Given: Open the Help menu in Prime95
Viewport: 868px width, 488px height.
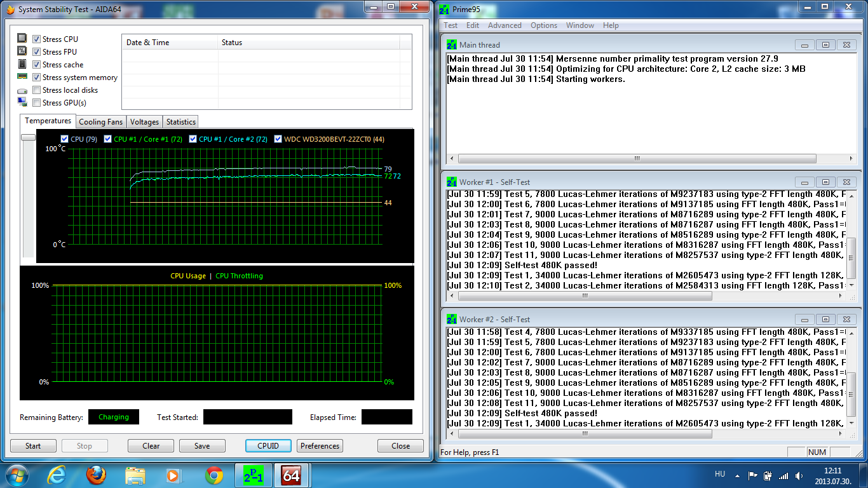Looking at the screenshot, I should point(611,25).
